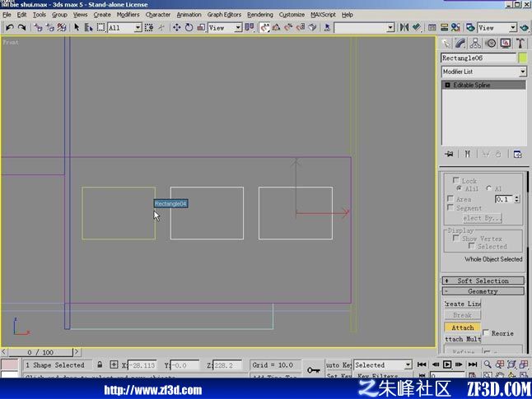Open the Curve Editor icon
Image resolution: width=532 pixels, height=399 pixels.
(x=432, y=27)
